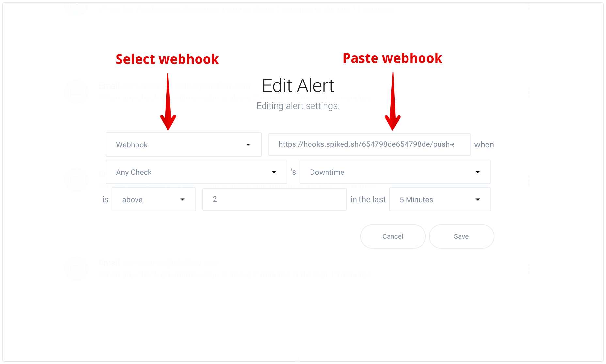Screen dimensions: 606x364
Task: Click the faded email icon of bottom alert
Action: (x=76, y=268)
